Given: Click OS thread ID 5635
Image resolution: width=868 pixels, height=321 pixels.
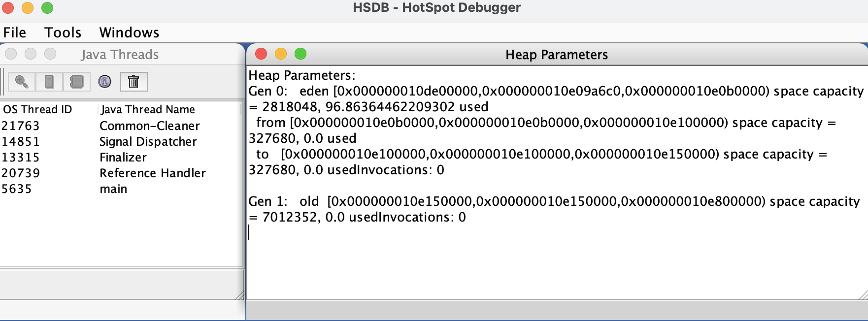Looking at the screenshot, I should 17,189.
